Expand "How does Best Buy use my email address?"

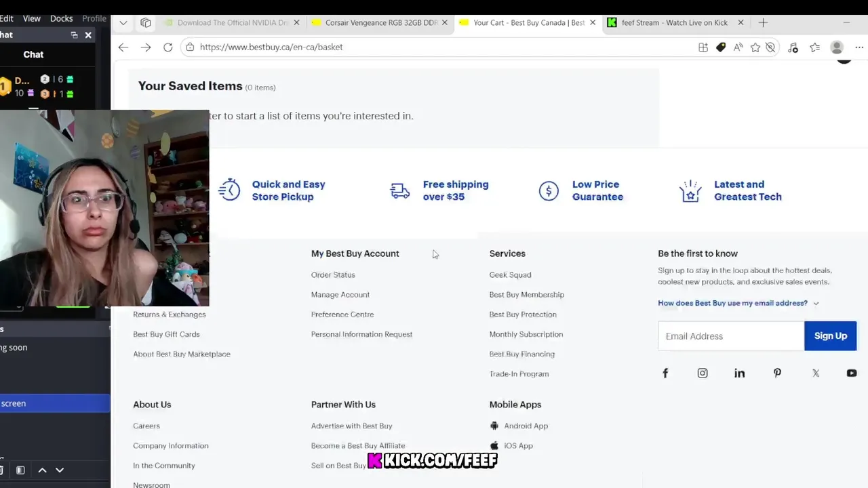click(x=738, y=303)
